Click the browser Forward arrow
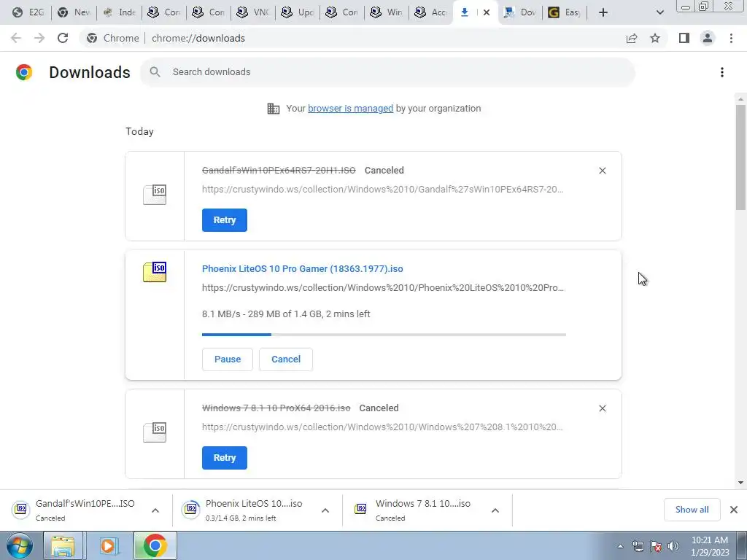747x560 pixels. point(39,38)
